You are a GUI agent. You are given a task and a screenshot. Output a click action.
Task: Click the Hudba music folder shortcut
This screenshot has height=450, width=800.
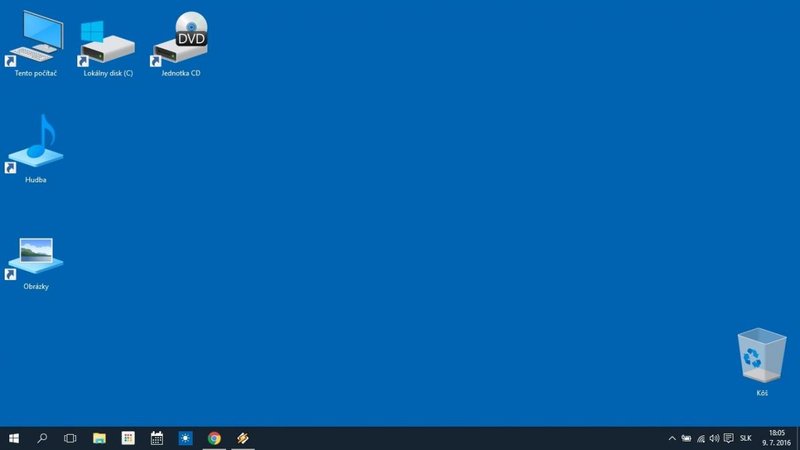(x=36, y=145)
